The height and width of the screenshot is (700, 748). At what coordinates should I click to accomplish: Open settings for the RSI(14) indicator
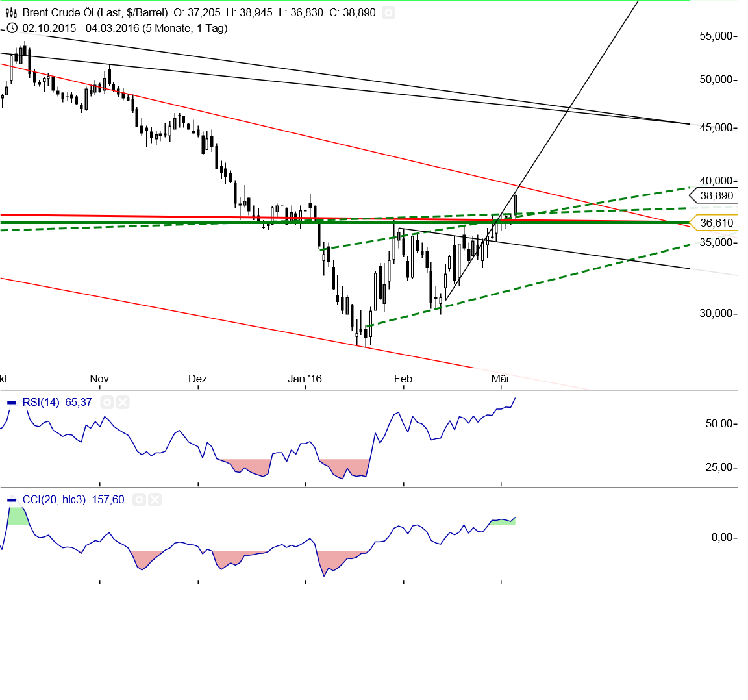tap(106, 402)
